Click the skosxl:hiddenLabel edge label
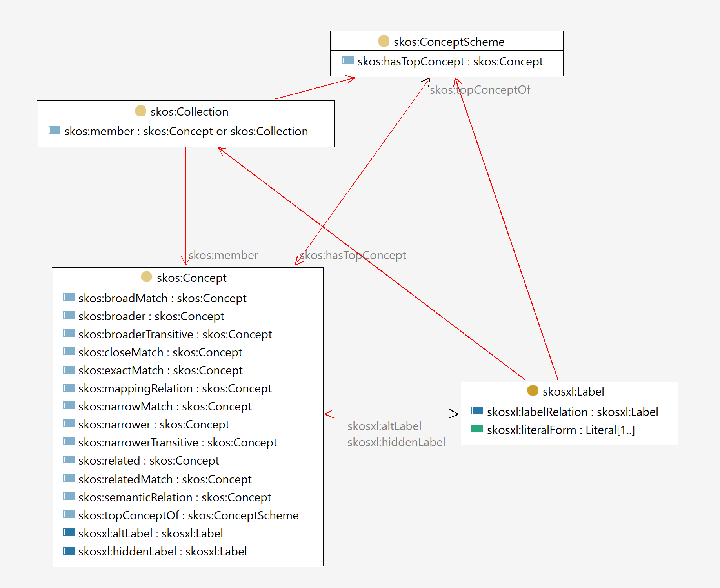 396,442
